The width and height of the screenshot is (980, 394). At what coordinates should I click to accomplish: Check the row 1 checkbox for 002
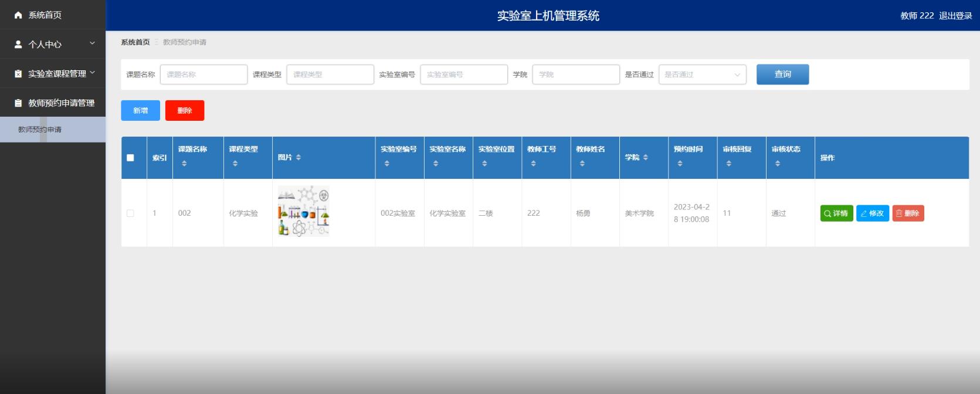(130, 213)
